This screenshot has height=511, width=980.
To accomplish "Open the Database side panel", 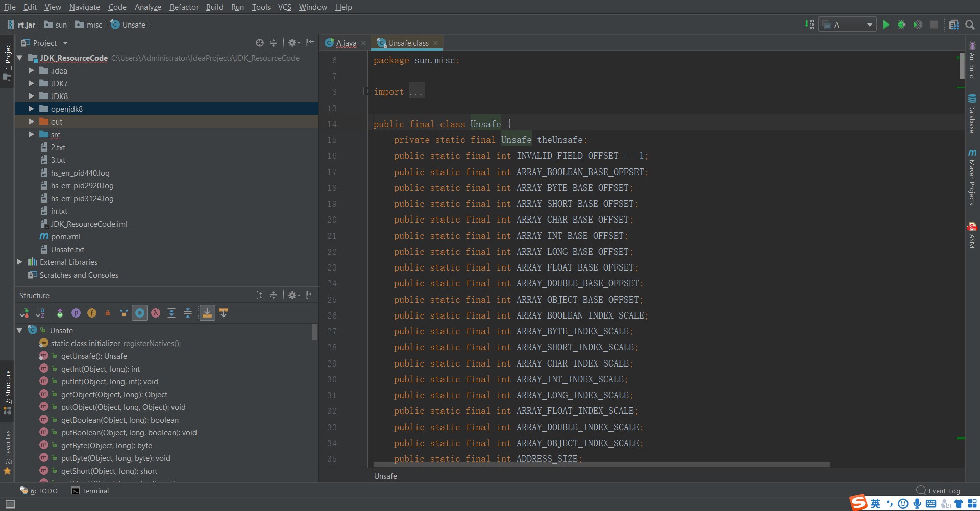I will point(972,113).
